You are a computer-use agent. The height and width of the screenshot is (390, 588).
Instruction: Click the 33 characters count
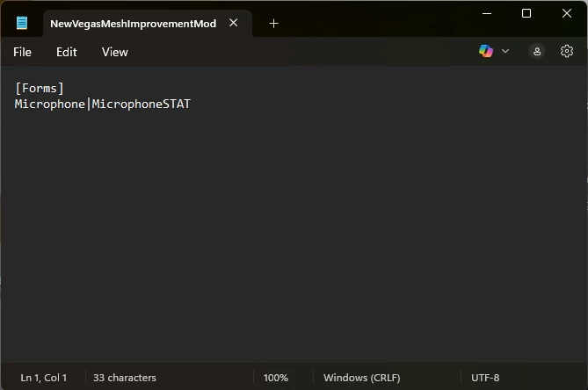125,378
